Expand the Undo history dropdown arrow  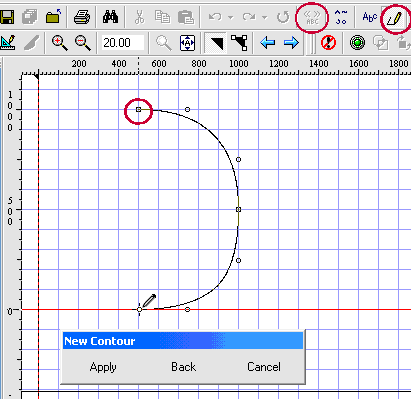coord(230,17)
